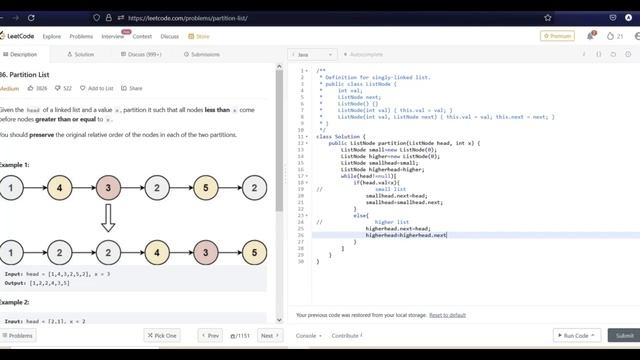Click the braces format code icon
Screen dimensions: 640x360
(598, 54)
